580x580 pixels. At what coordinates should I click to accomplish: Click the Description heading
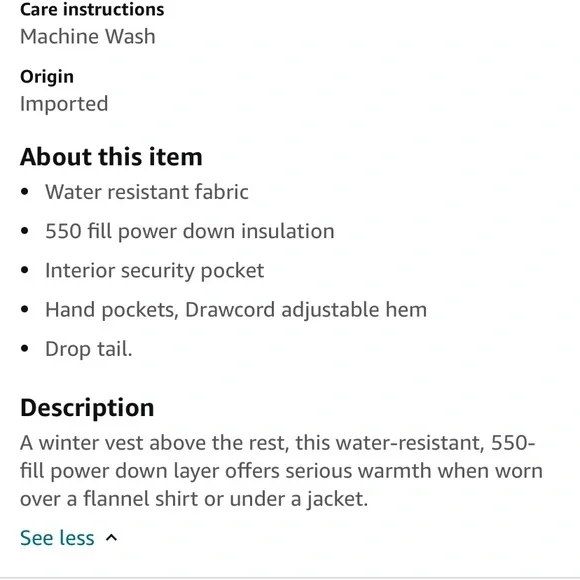[x=87, y=408]
